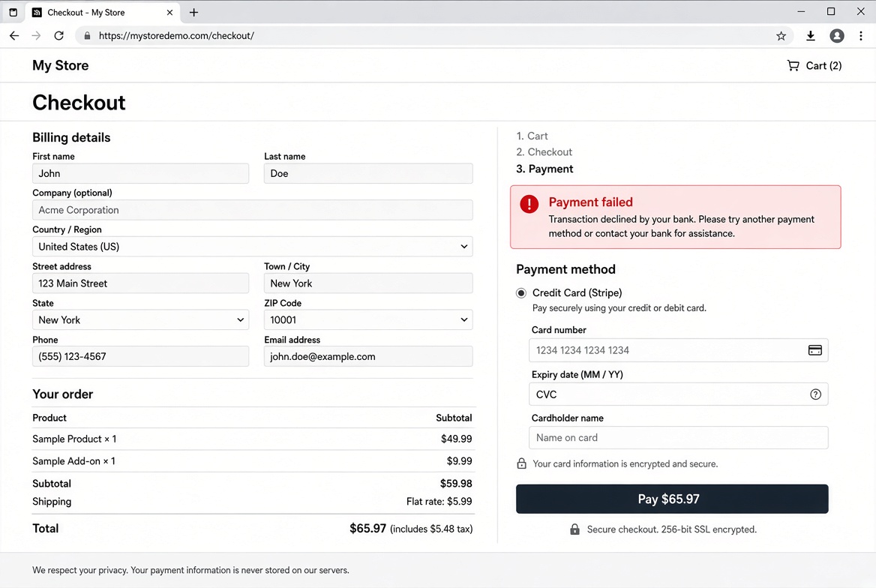Focus the Email address field
The image size is (876, 588).
(368, 356)
